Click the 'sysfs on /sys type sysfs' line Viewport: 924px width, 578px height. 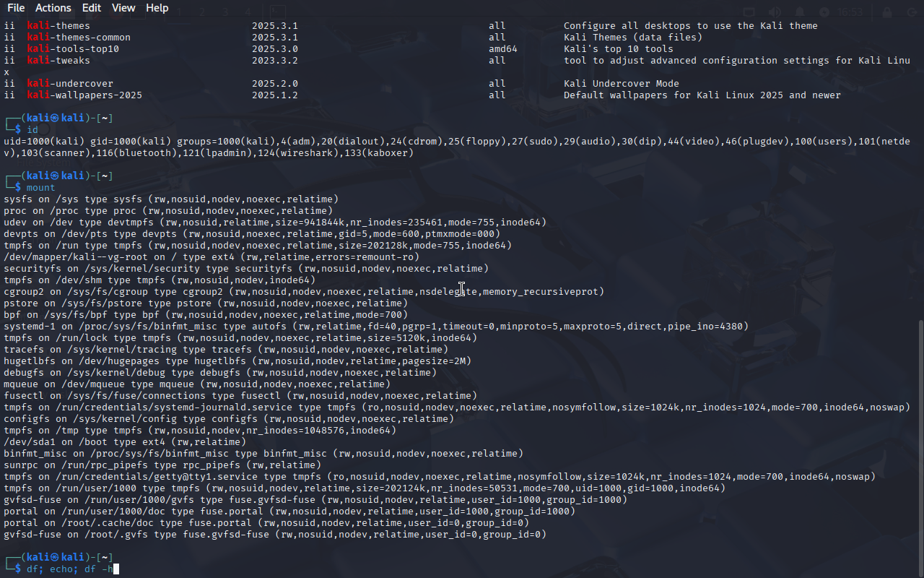coord(171,199)
